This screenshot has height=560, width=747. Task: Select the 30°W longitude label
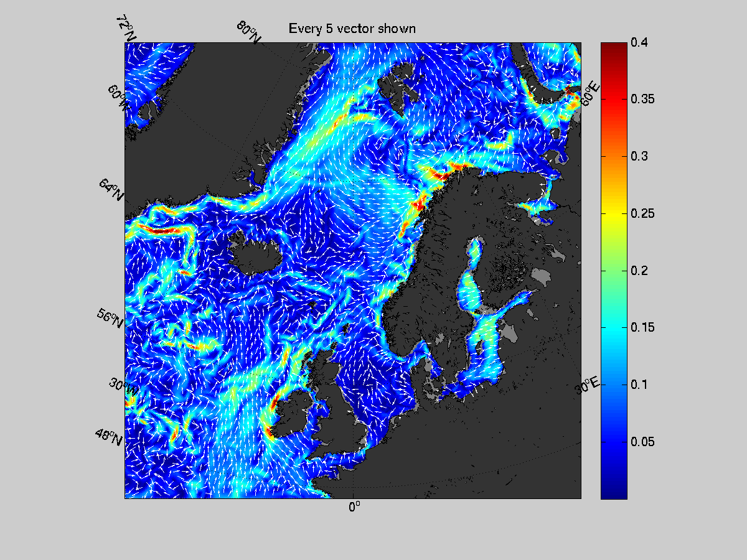[124, 385]
